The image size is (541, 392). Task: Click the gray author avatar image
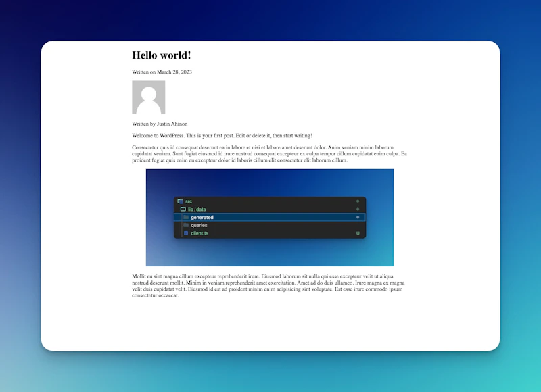click(148, 97)
